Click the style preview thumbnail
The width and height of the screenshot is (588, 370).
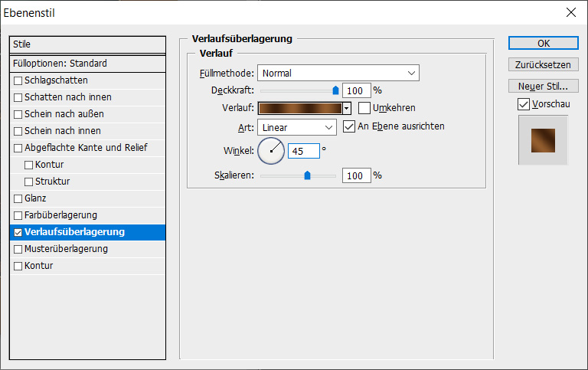(x=544, y=140)
